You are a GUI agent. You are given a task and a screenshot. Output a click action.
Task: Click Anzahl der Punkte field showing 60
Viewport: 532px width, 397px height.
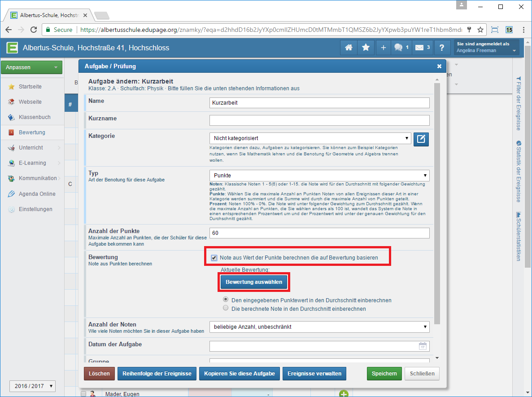pos(319,233)
